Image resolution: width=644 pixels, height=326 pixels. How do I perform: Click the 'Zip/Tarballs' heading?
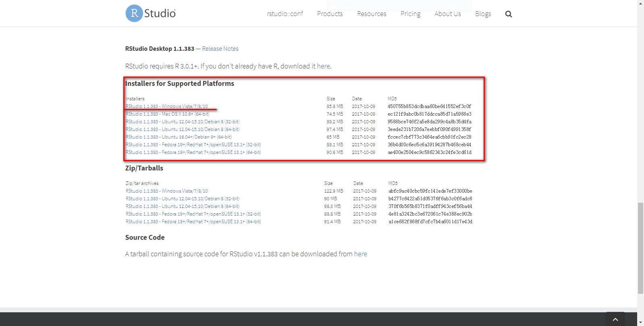(x=144, y=168)
